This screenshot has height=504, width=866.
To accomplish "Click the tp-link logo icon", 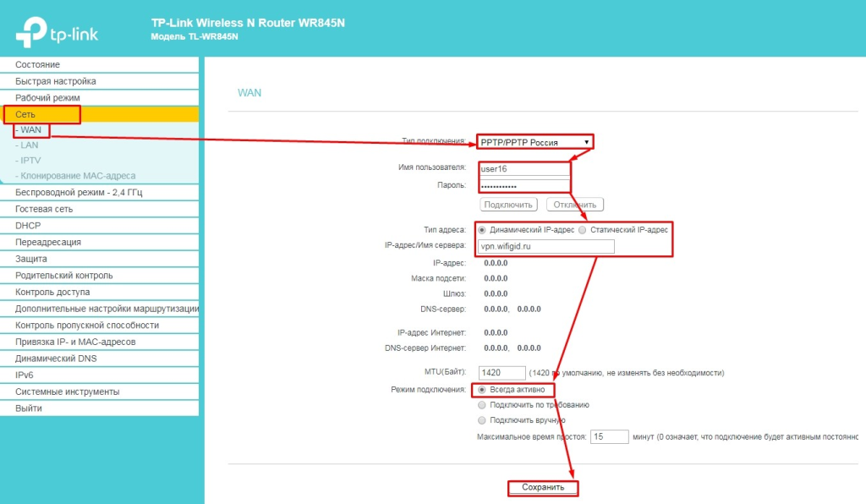I will point(34,30).
